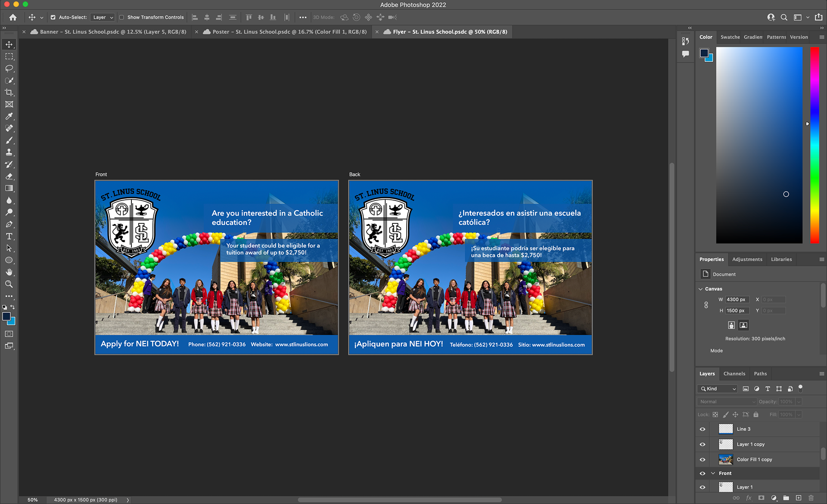
Task: Open the Kind layer filter dropdown
Action: 717,389
